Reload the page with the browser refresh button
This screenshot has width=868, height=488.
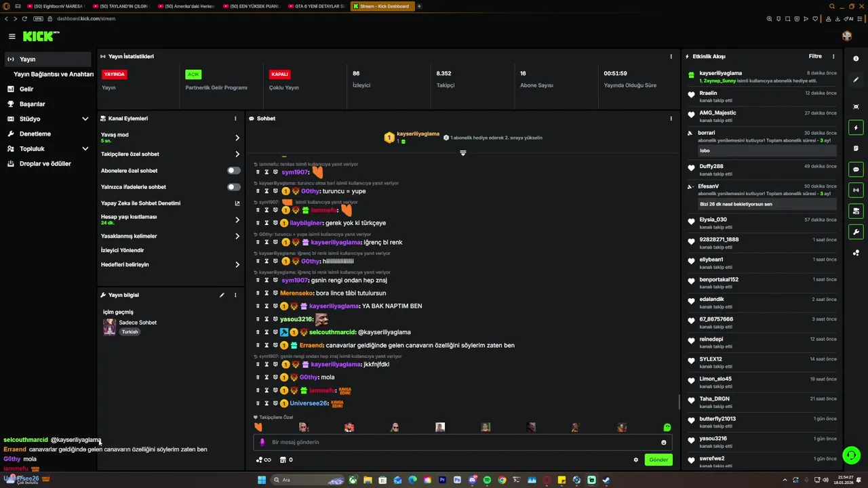coord(24,19)
